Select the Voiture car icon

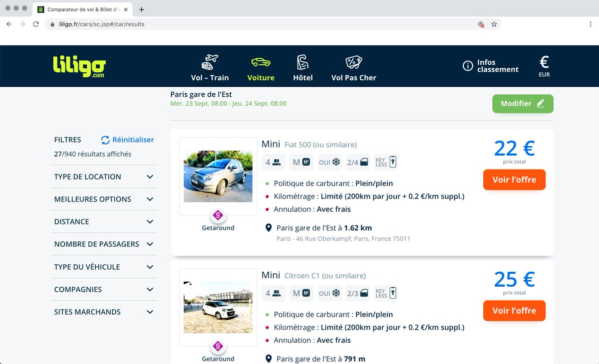(261, 62)
